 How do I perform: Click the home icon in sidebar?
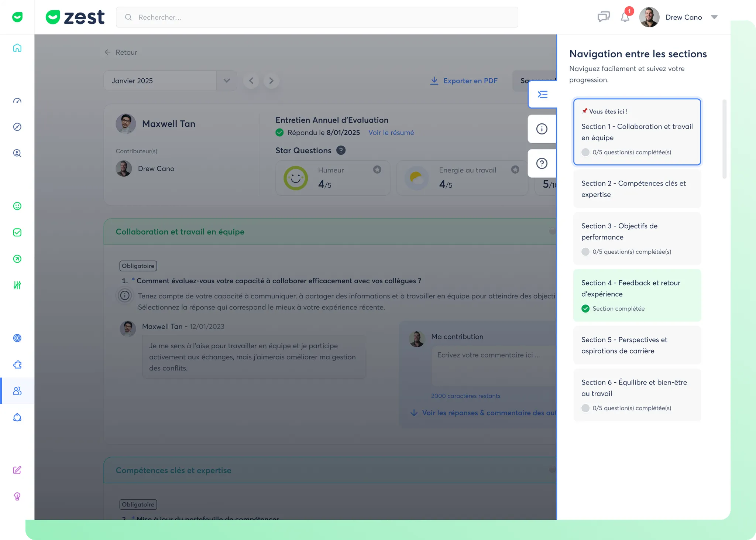tap(17, 48)
